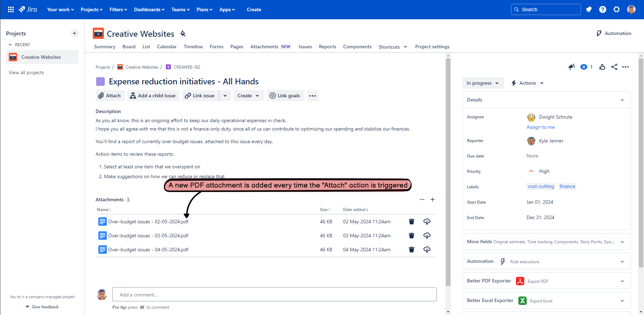Image resolution: width=644 pixels, height=315 pixels.
Task: Toggle watching via the eye icon
Action: (x=583, y=67)
